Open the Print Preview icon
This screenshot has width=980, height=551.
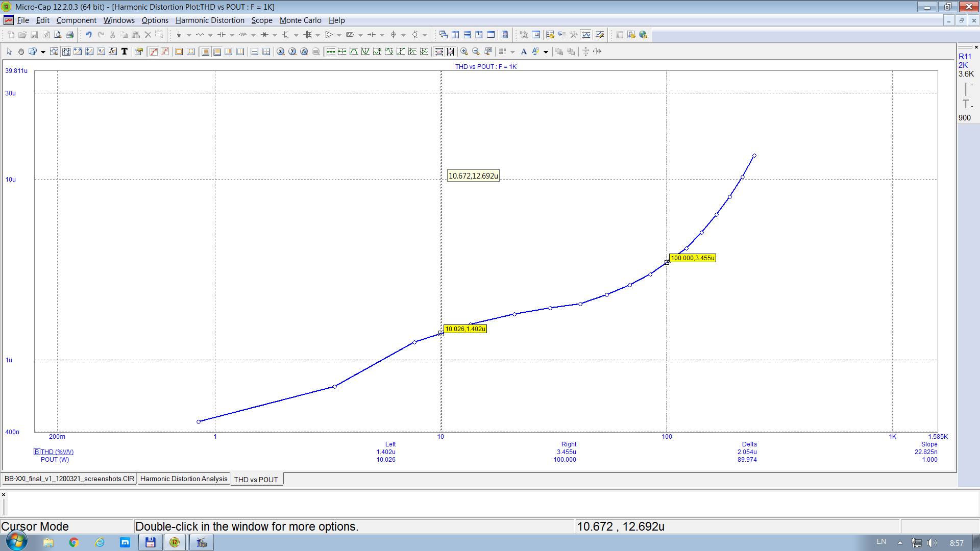click(x=58, y=35)
